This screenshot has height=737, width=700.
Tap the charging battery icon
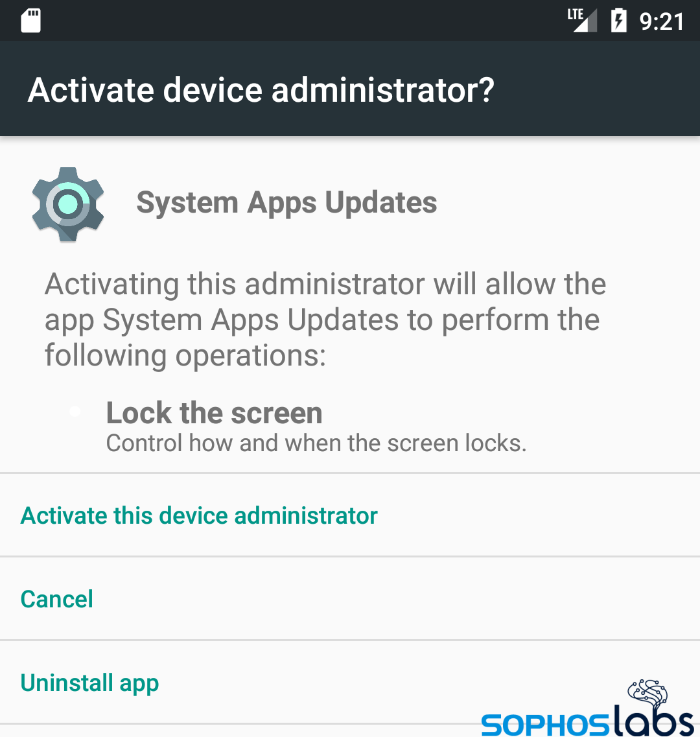(619, 21)
